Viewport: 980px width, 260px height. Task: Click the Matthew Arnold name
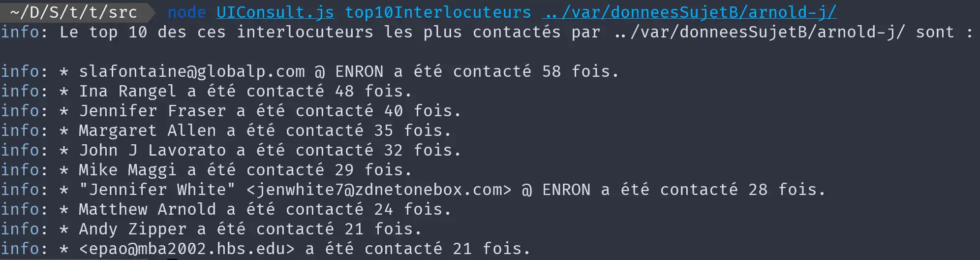coord(147,210)
